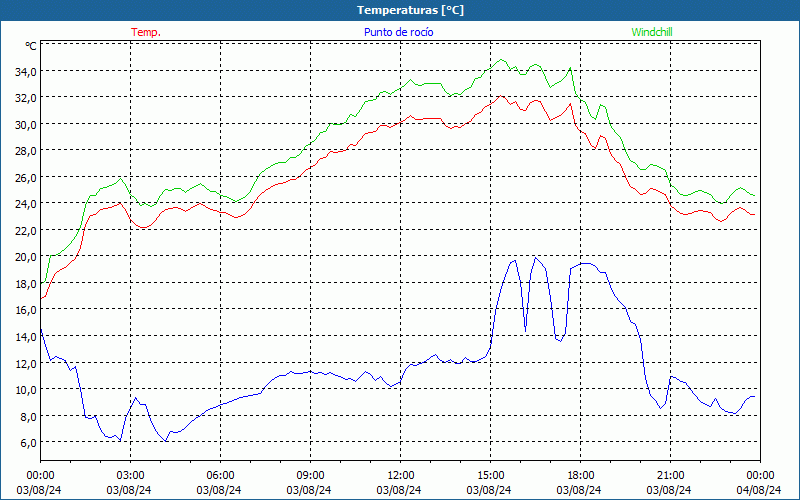Select the red Temp. legend label
The height and width of the screenshot is (500, 800).
click(x=146, y=32)
